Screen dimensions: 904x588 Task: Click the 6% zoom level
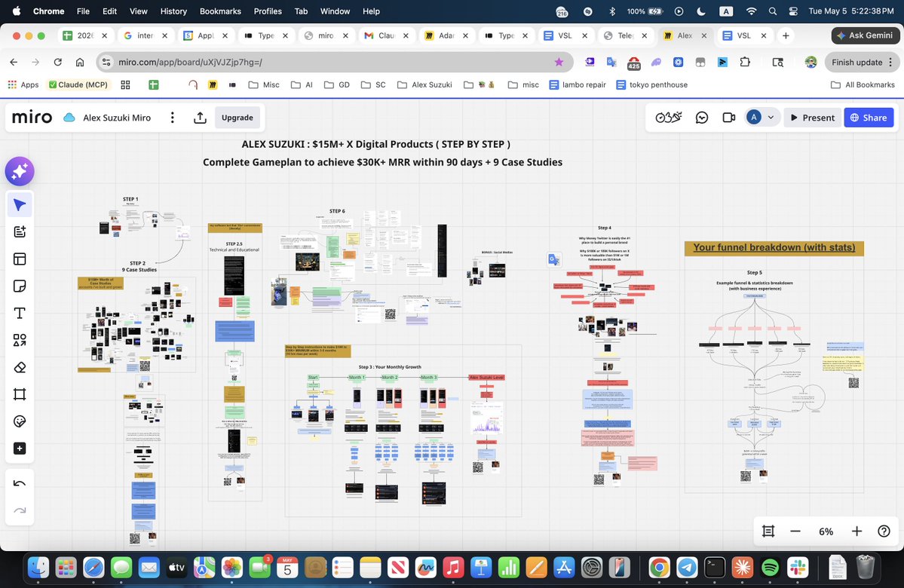click(x=826, y=531)
